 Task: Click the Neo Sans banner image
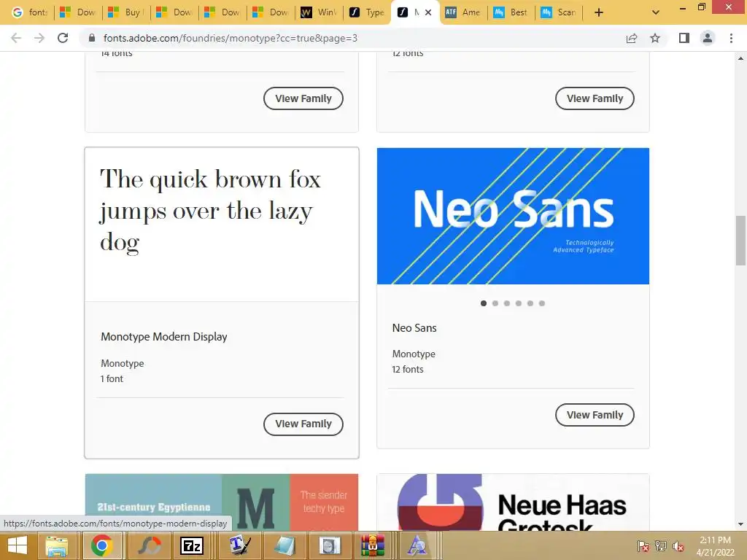tap(513, 216)
